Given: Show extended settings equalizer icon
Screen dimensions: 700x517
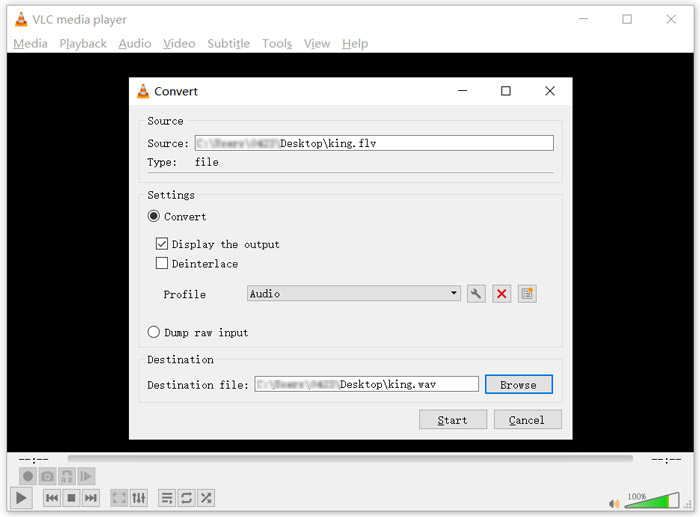Looking at the screenshot, I should (139, 498).
